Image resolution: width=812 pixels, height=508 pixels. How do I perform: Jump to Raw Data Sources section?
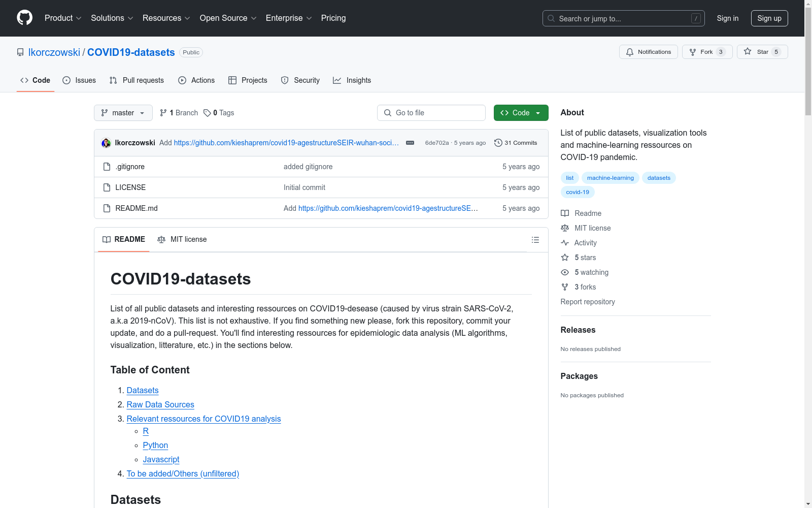click(160, 404)
